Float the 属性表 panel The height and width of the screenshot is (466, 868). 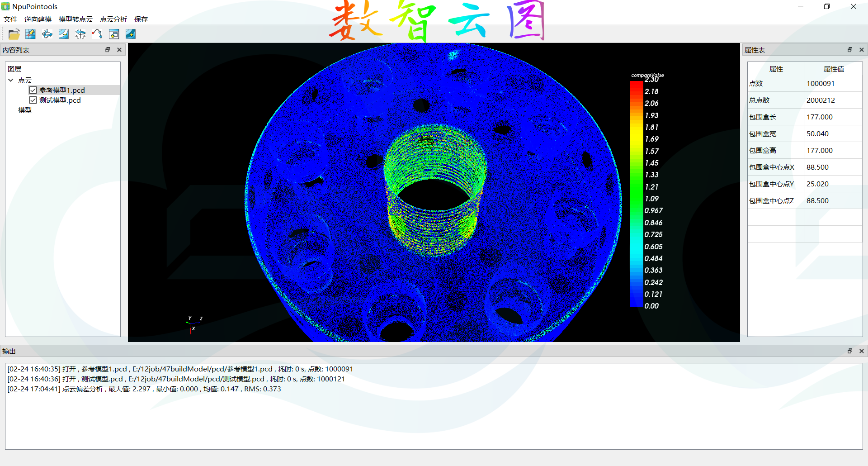click(x=850, y=50)
